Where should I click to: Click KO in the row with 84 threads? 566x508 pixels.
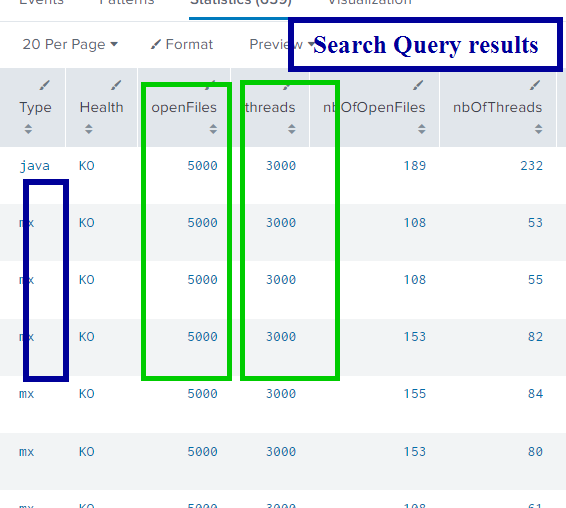[x=87, y=394]
